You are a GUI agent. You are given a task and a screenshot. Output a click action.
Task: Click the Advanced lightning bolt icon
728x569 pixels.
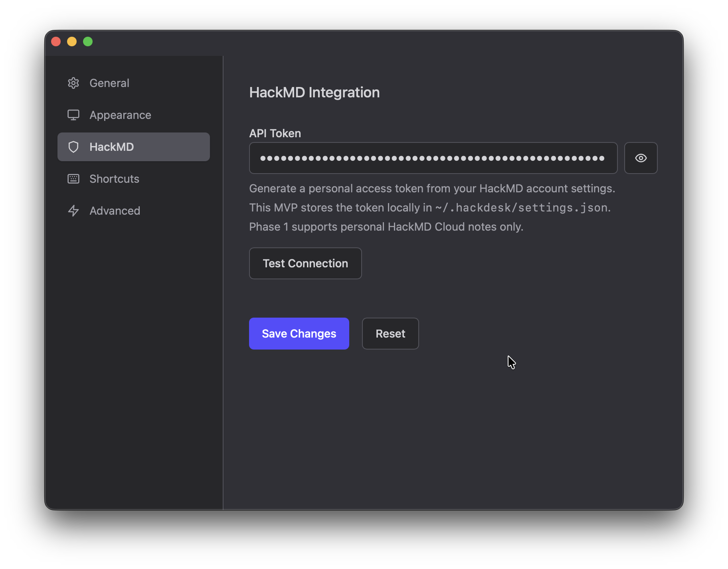(73, 211)
